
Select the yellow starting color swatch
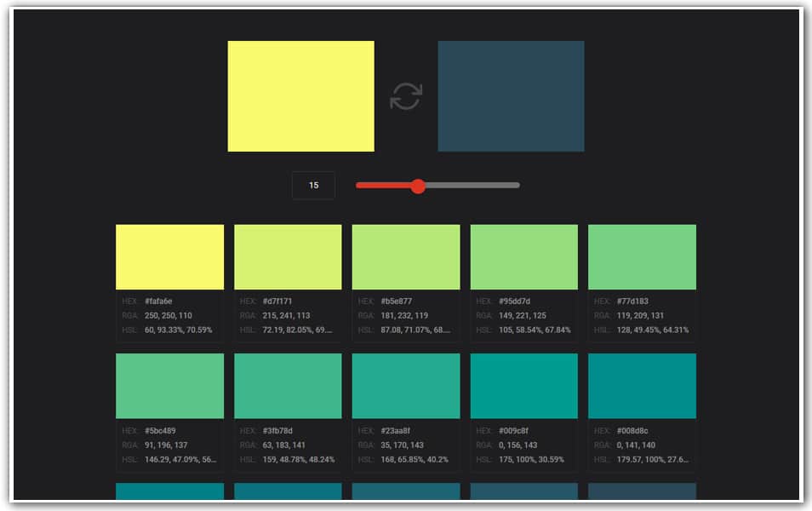tap(300, 95)
